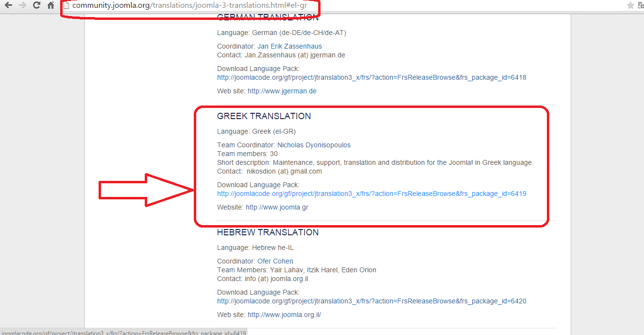Click the Greek 'Short description' line
644x335 pixels.
375,163
